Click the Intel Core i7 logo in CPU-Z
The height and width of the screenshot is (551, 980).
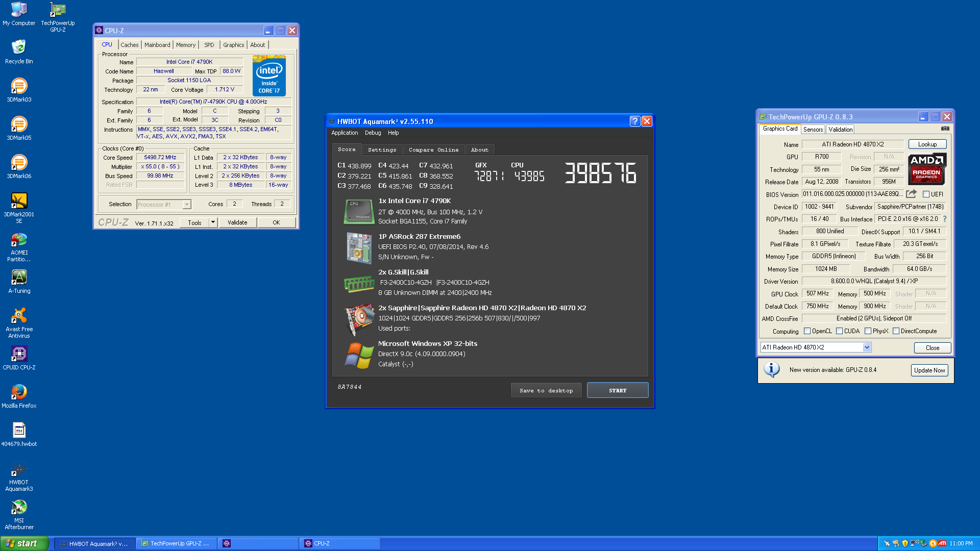(269, 77)
